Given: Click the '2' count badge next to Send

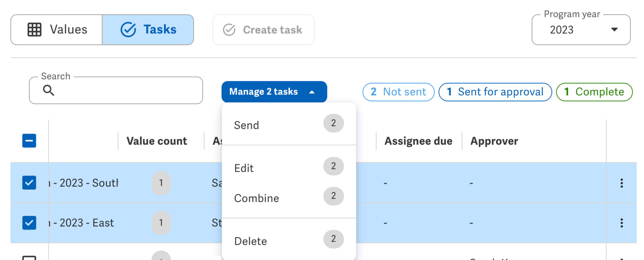Looking at the screenshot, I should [x=333, y=123].
